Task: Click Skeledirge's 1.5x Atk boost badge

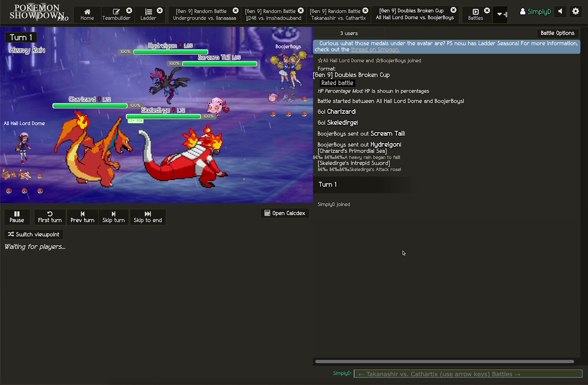Action: click(x=136, y=121)
